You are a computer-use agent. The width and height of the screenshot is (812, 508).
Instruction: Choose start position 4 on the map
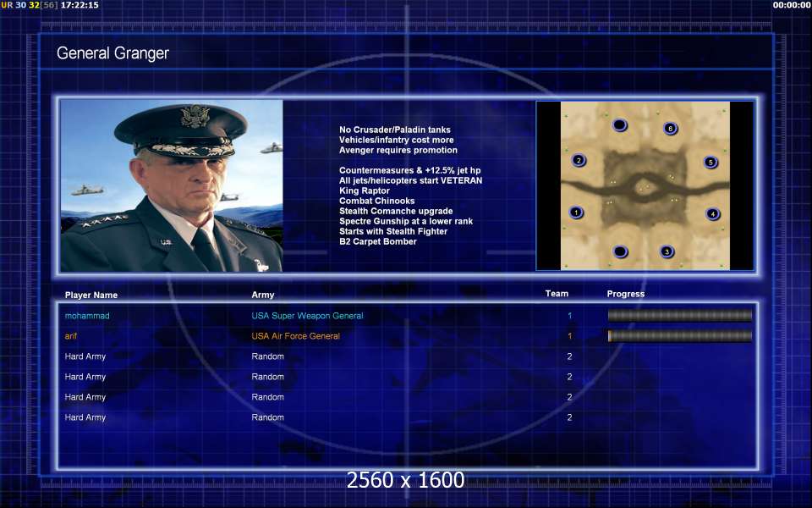click(x=713, y=214)
